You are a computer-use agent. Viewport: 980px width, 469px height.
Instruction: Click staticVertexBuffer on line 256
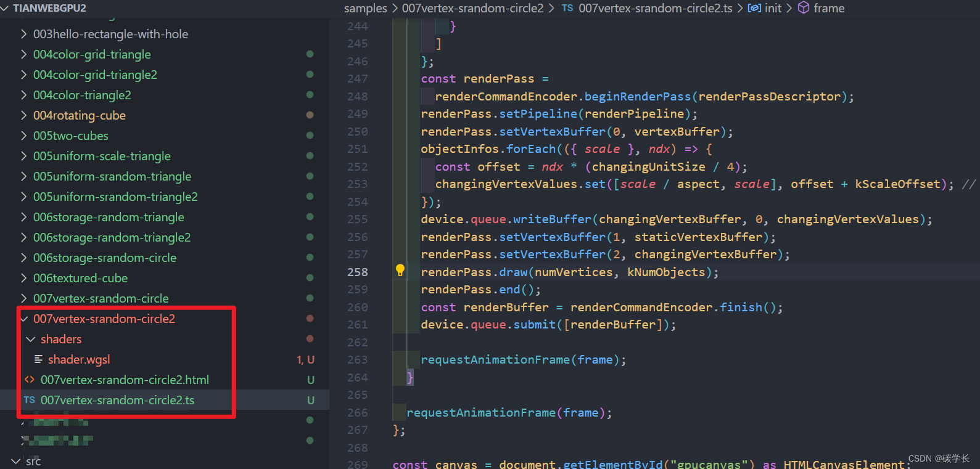point(699,237)
